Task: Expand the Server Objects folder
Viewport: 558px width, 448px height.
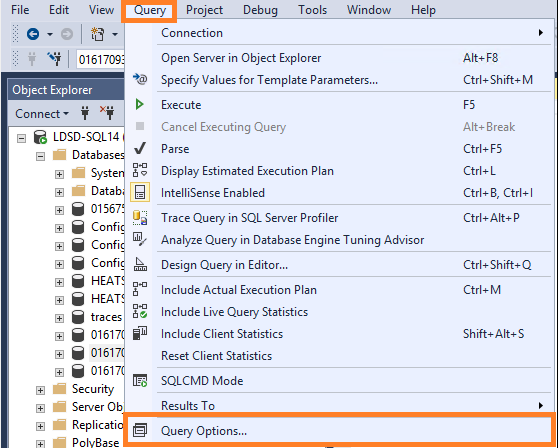Action: point(40,408)
